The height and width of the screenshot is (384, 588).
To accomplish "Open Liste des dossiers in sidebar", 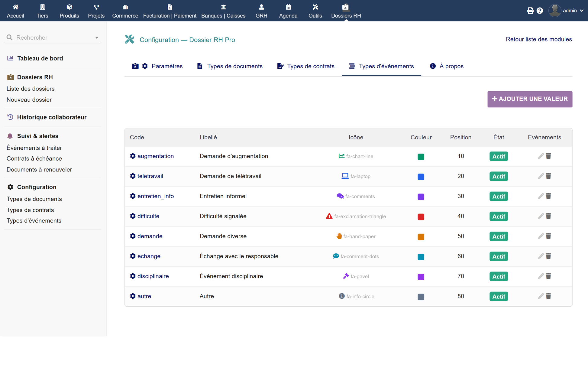I will click(31, 89).
